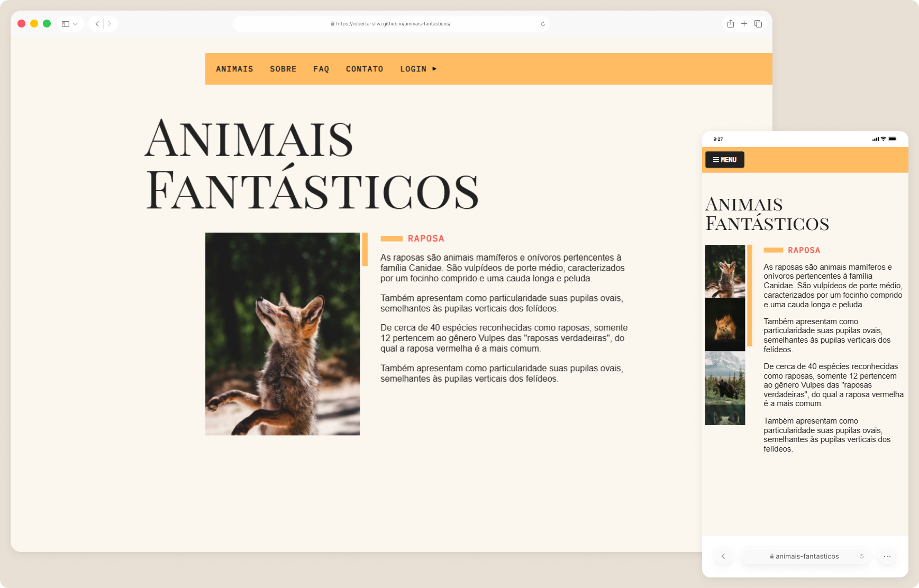
Task: Go to the SOBRE section
Action: click(283, 69)
